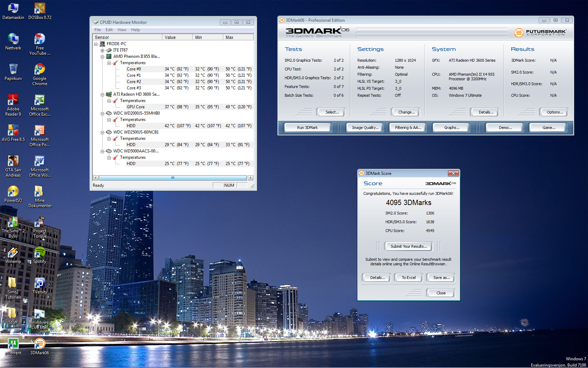
Task: Launch Microsoft Office Word shortcut
Action: tap(40, 166)
